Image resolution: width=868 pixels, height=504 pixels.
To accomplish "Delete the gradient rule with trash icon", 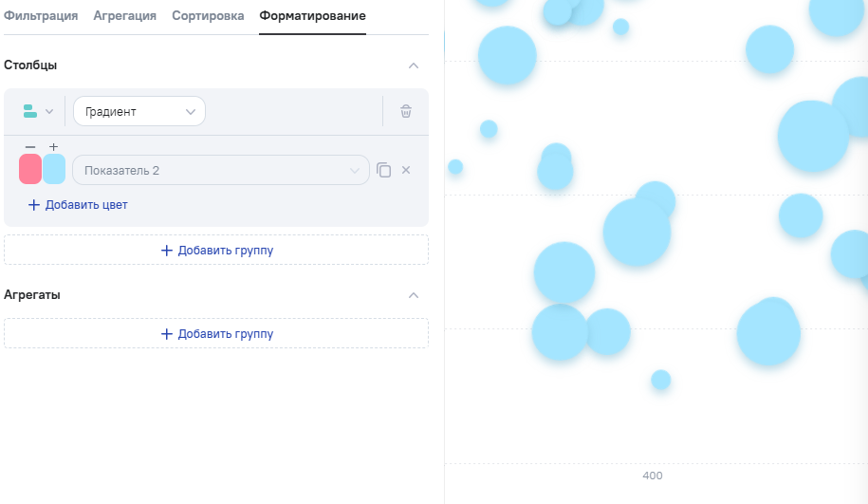I will pyautogui.click(x=406, y=111).
